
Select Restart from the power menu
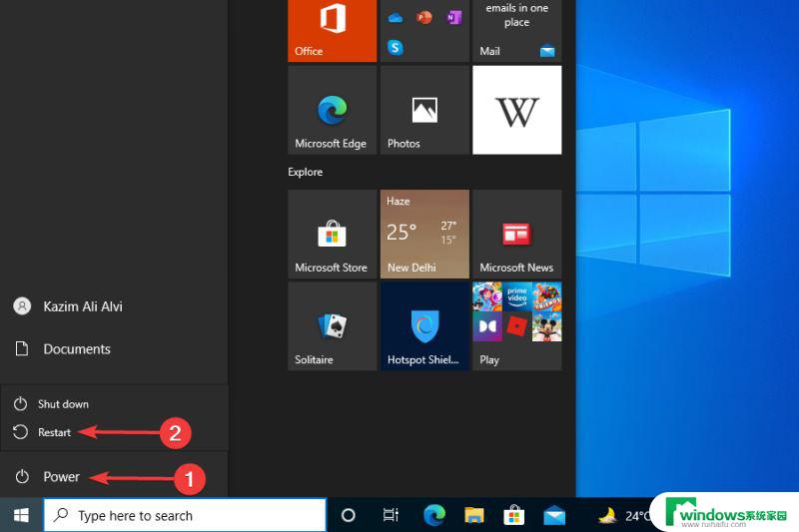pyautogui.click(x=114, y=433)
